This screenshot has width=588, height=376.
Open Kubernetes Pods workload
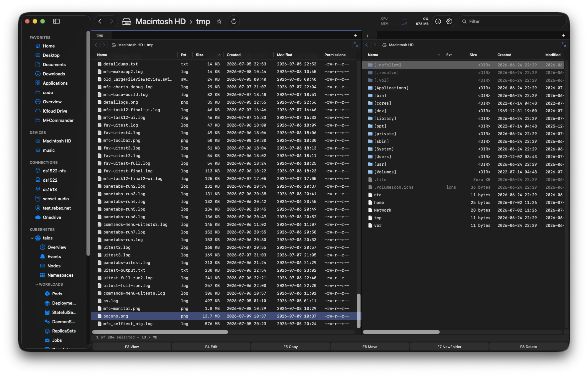click(x=57, y=294)
